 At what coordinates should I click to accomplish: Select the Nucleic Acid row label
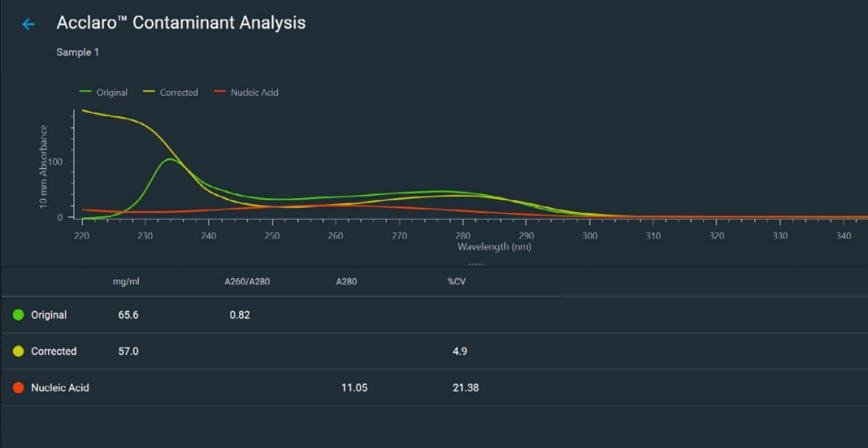point(60,388)
